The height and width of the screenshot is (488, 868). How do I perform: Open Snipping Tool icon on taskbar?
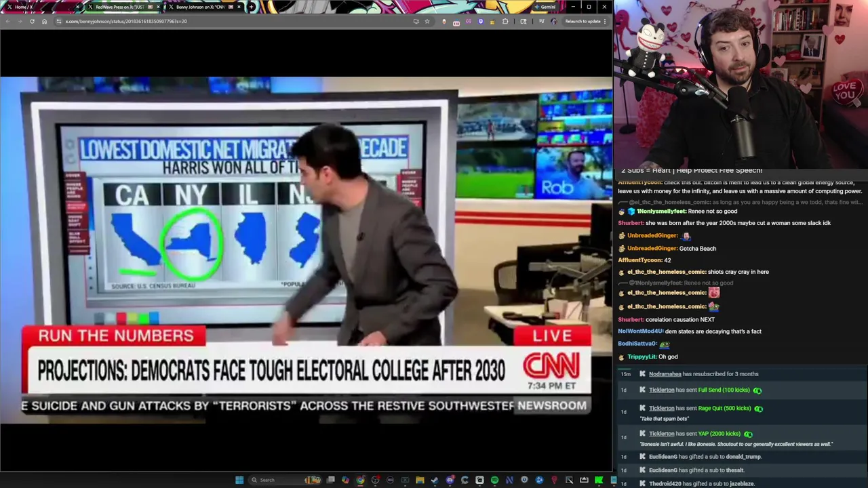click(569, 480)
